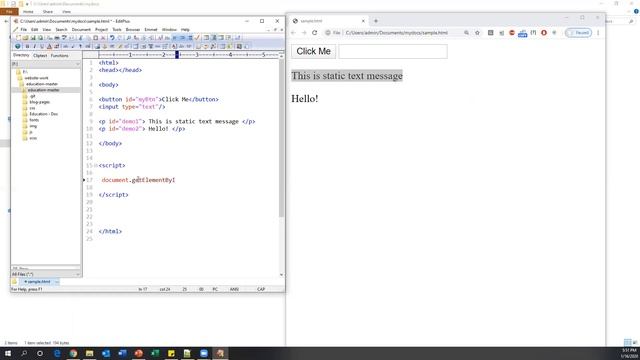The height and width of the screenshot is (360, 640).
Task: Click the 'document.getElementById' code line
Action: [138, 180]
